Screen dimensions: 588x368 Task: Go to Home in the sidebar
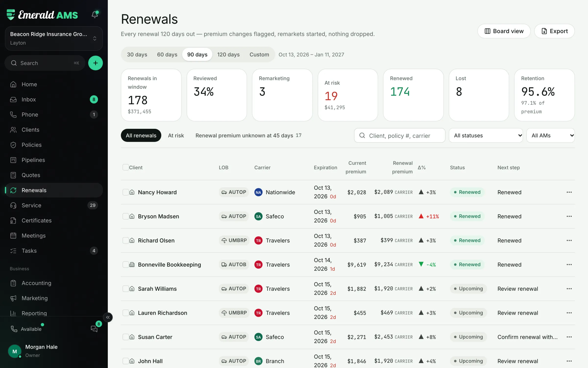coord(54,84)
